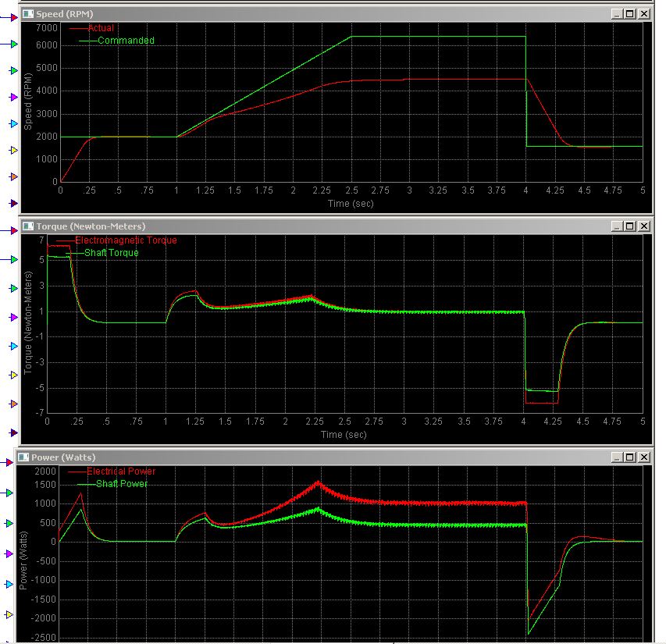The width and height of the screenshot is (666, 644).
Task: Maximize the Power (Watts) plot window
Action: tap(630, 457)
